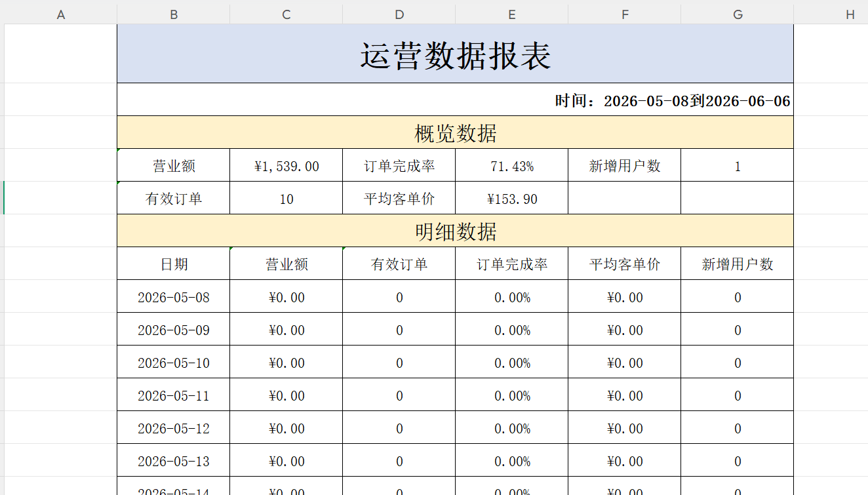Click the overview 有效订单 value 10

tap(286, 198)
